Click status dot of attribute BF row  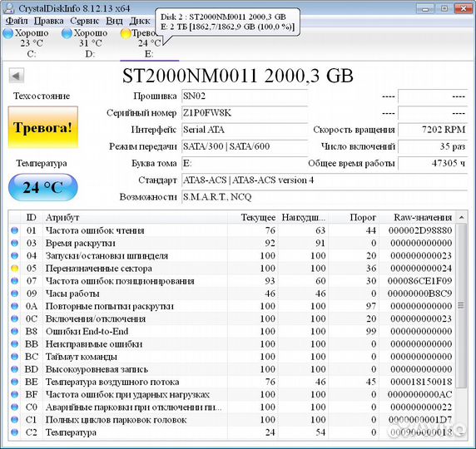click(x=15, y=395)
